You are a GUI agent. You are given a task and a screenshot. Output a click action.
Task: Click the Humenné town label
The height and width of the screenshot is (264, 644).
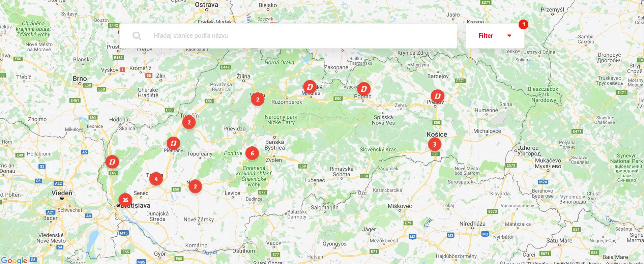(x=486, y=110)
